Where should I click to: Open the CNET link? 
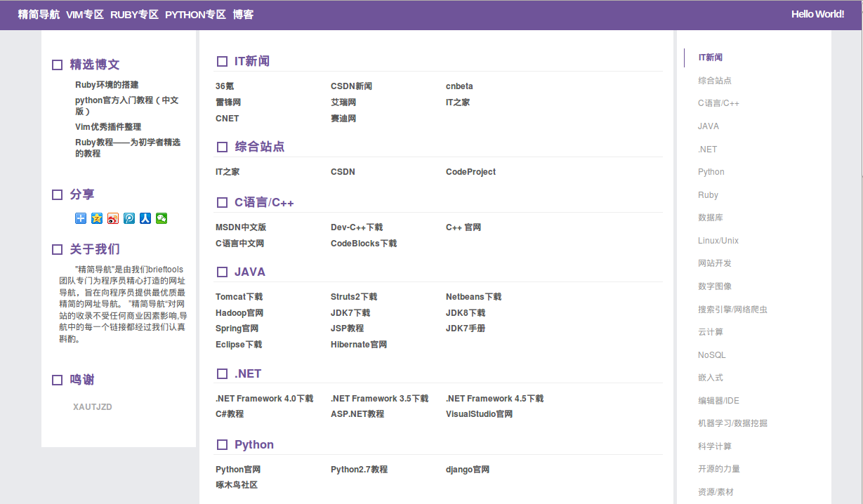coord(228,119)
